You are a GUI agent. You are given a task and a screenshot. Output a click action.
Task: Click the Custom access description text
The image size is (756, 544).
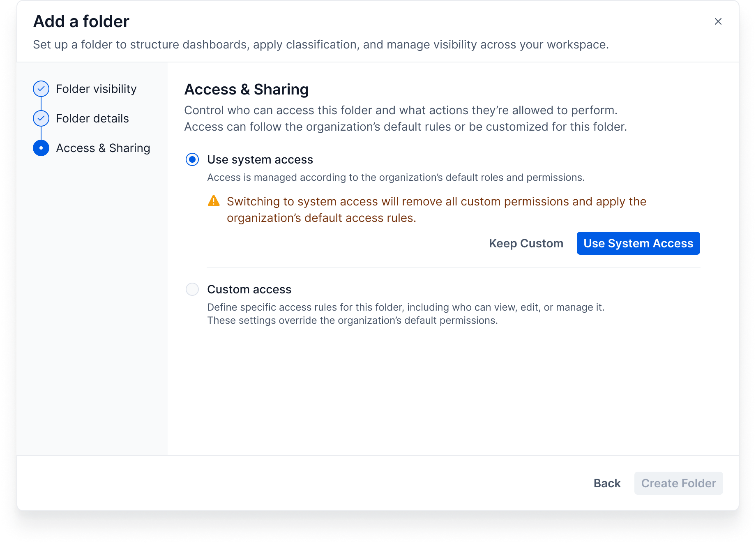406,314
